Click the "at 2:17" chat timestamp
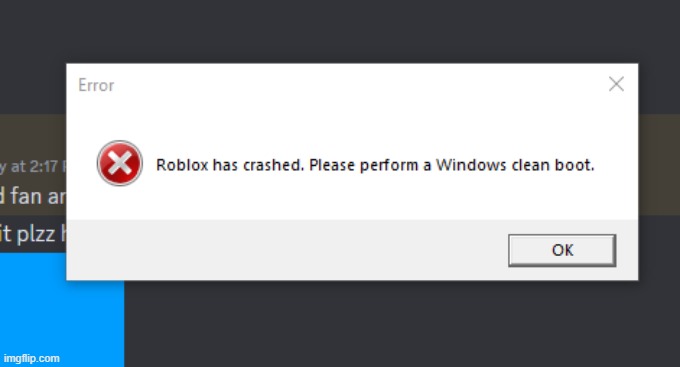The height and width of the screenshot is (367, 680). point(33,167)
